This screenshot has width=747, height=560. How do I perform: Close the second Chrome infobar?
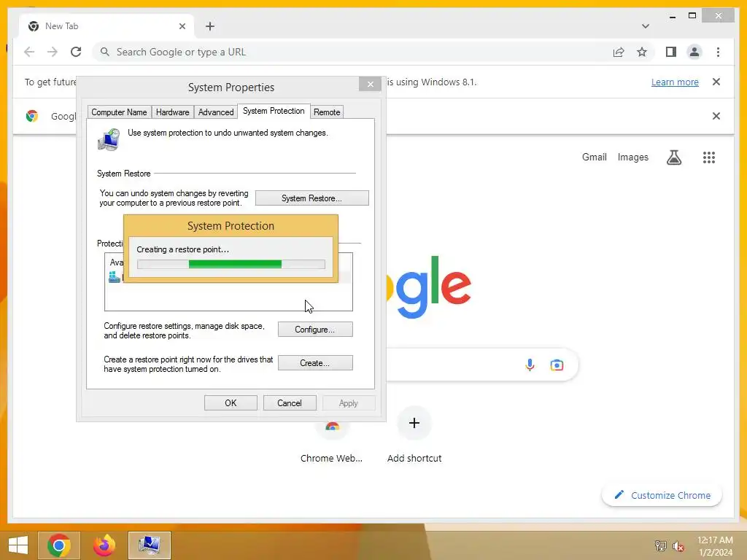click(716, 116)
